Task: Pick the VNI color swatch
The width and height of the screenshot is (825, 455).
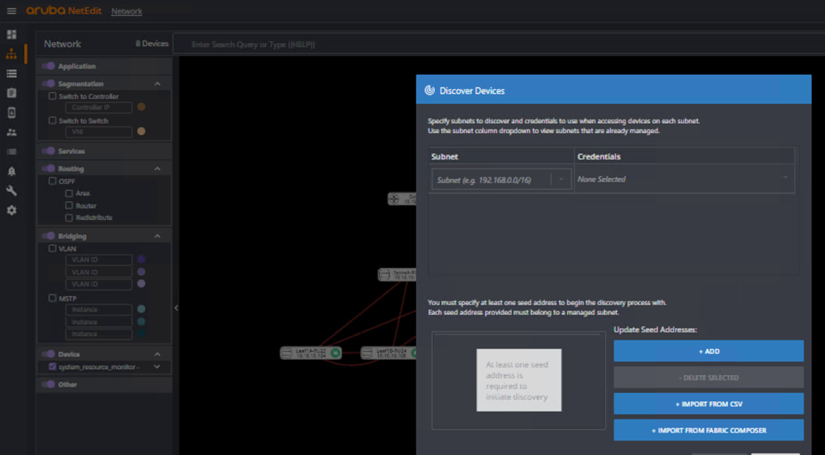Action: click(141, 132)
